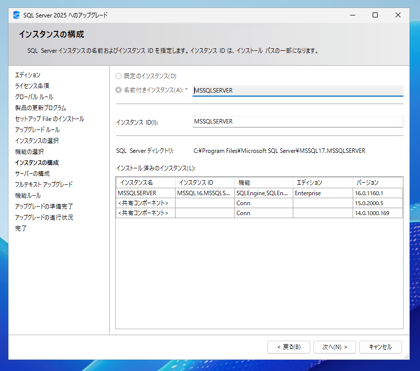The height and width of the screenshot is (371, 420).
Task: Open the 機能ルール step
Action: point(28,195)
